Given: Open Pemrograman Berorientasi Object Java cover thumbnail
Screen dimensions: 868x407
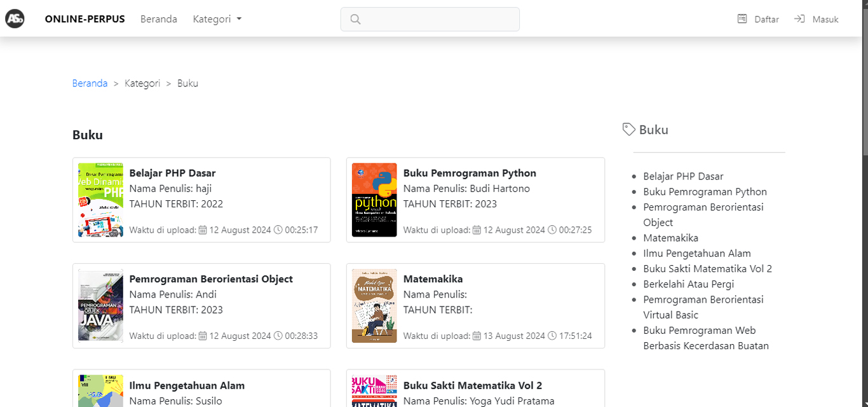Looking at the screenshot, I should pos(101,306).
